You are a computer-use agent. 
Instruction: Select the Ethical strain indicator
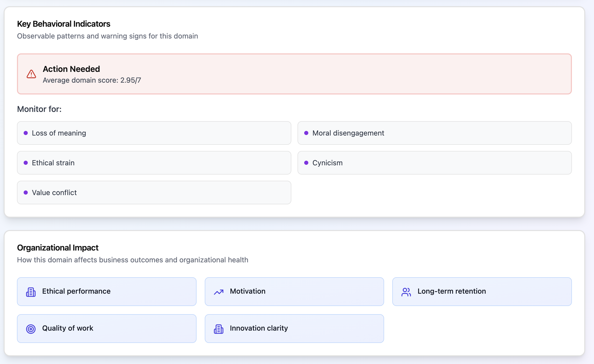[x=154, y=163]
